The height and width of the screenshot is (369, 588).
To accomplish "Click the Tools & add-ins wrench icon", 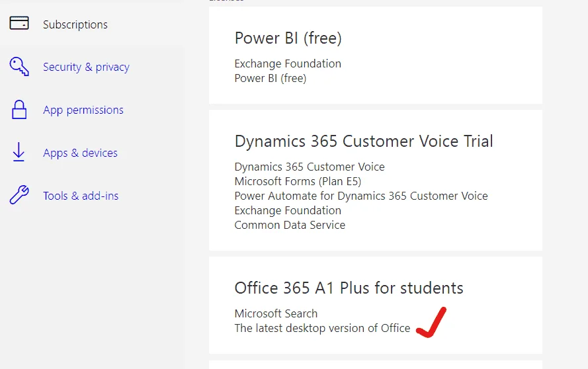I will click(x=19, y=195).
